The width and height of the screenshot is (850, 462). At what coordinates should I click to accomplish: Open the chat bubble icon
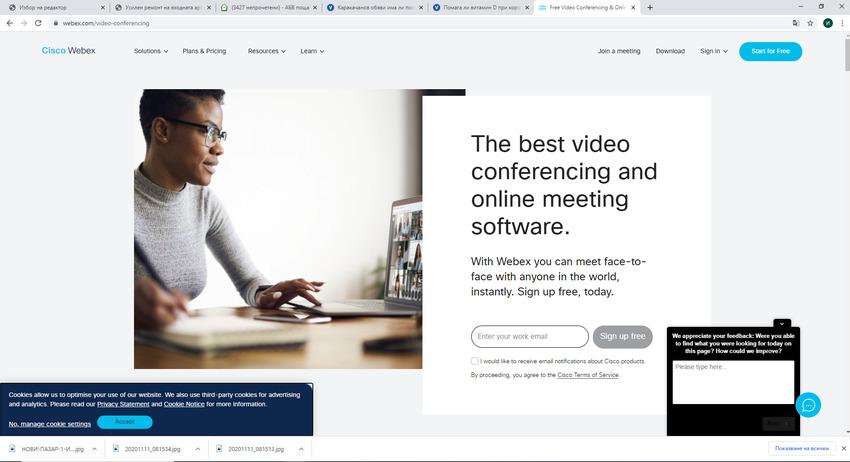pos(808,405)
